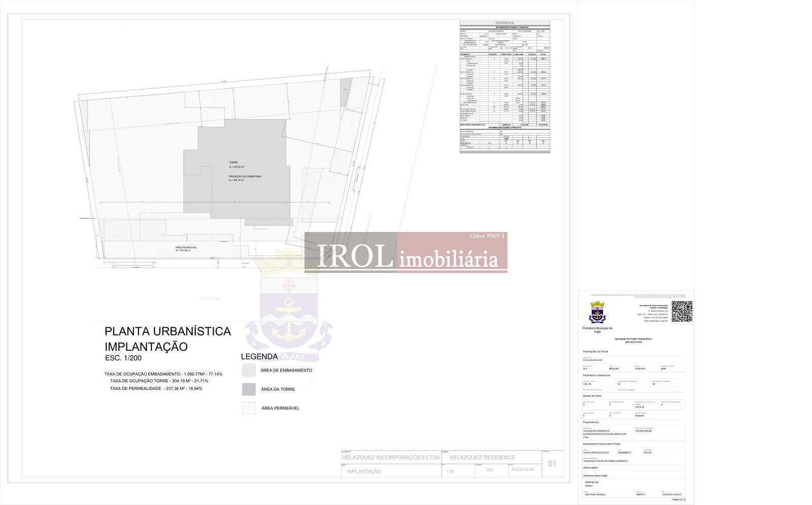
Task: Click the 'Proprietário(s)' section heading
Action: click(x=591, y=422)
